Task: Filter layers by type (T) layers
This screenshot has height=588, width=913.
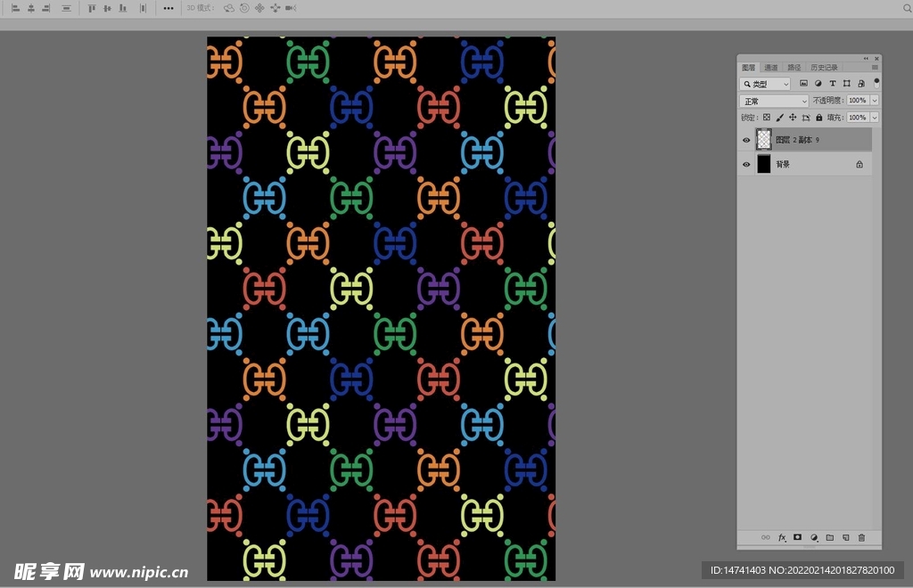Action: click(833, 83)
